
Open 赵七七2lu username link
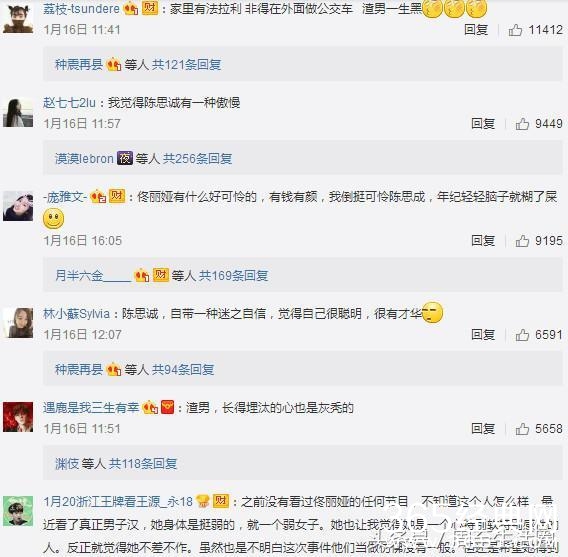tap(69, 103)
